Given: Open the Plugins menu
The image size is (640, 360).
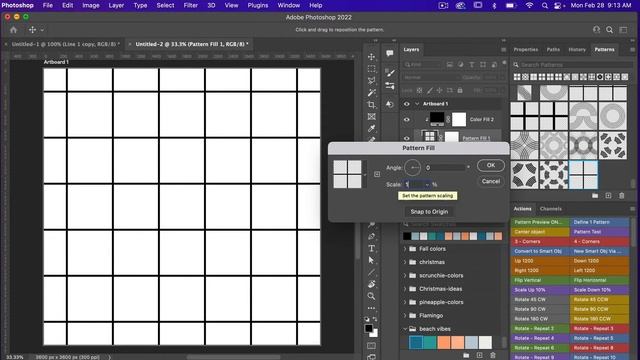Looking at the screenshot, I should click(258, 5).
